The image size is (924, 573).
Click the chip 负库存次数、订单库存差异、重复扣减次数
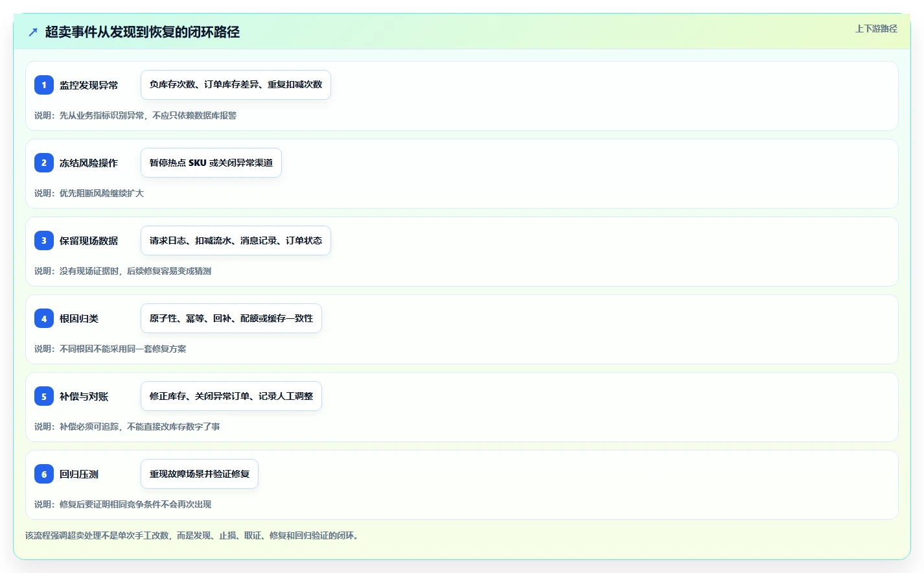click(x=236, y=85)
